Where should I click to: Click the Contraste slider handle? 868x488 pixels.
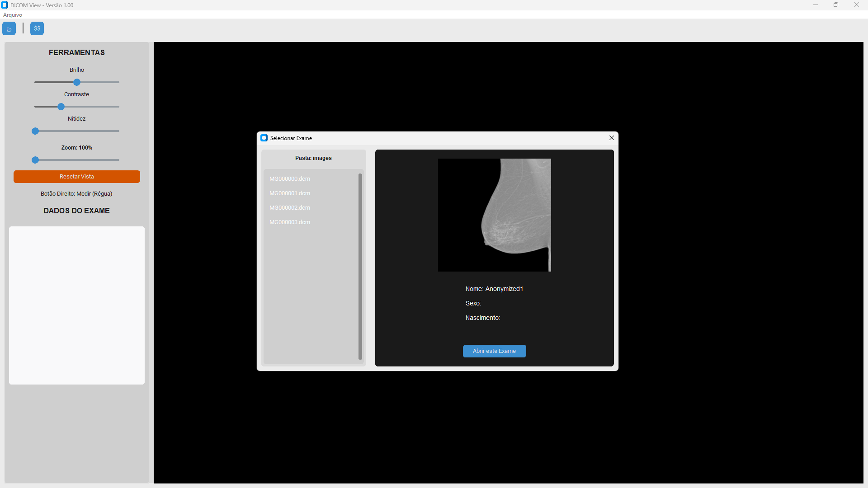(61, 107)
